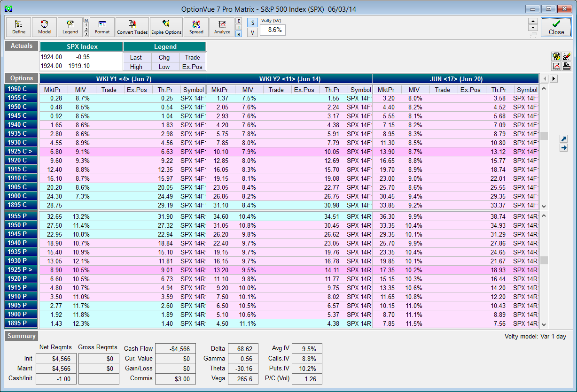Show next expiration columns with right arrow
Screen dimensions: 577x392
[x=554, y=78]
